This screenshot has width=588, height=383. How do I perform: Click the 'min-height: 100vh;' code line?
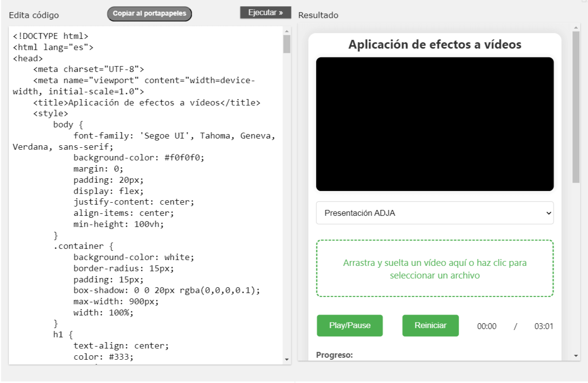pyautogui.click(x=119, y=225)
